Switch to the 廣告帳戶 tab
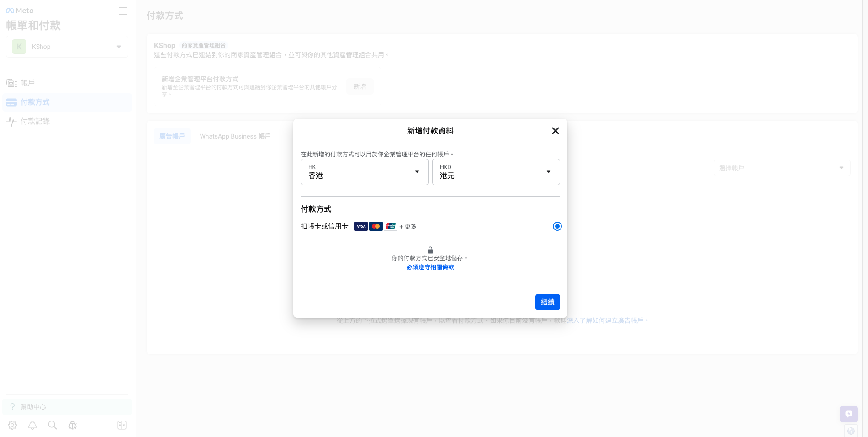 (x=172, y=136)
